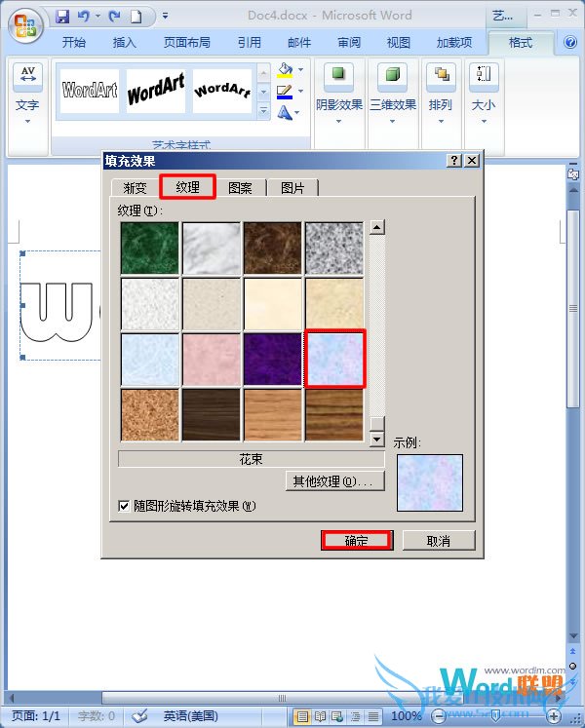Select the pink tissue paper texture
This screenshot has height=728, width=585.
pyautogui.click(x=212, y=360)
